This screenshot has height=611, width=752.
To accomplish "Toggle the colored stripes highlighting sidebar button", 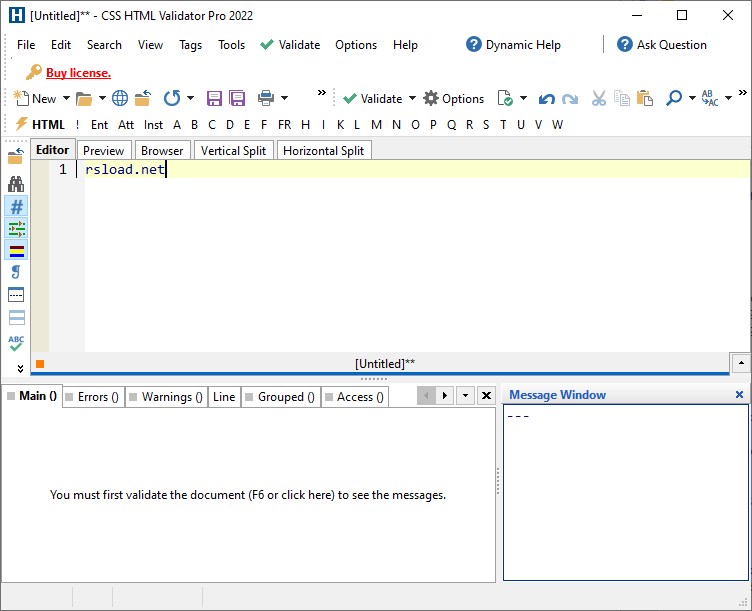I will coord(16,250).
